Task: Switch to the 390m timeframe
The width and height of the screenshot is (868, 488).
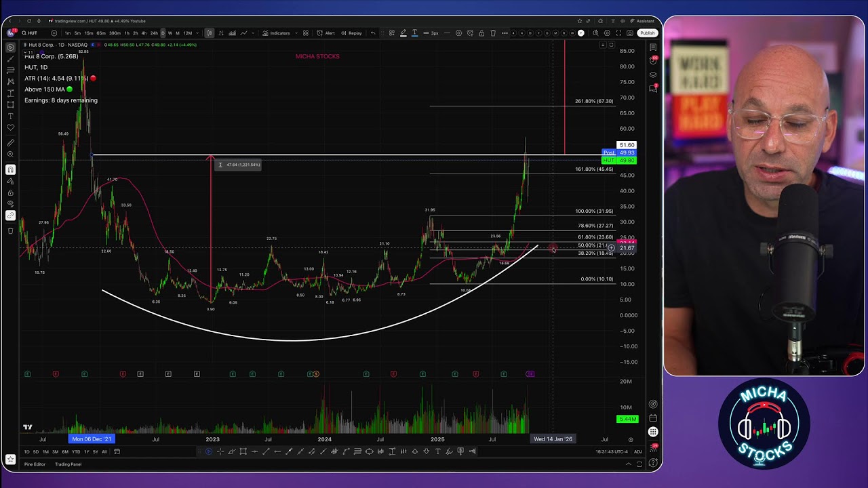Action: 115,33
